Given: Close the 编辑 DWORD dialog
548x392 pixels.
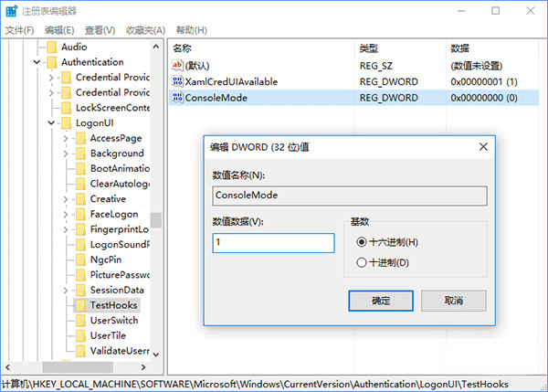Looking at the screenshot, I should pos(480,146).
